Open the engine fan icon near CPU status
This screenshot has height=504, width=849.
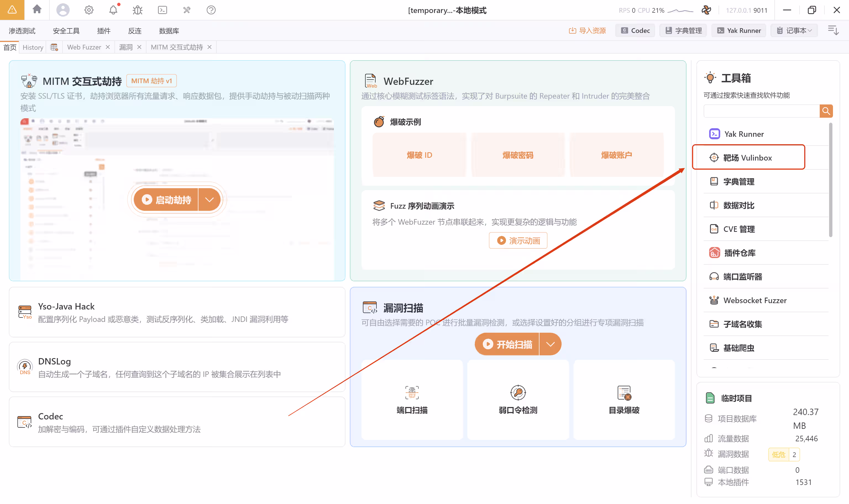706,10
